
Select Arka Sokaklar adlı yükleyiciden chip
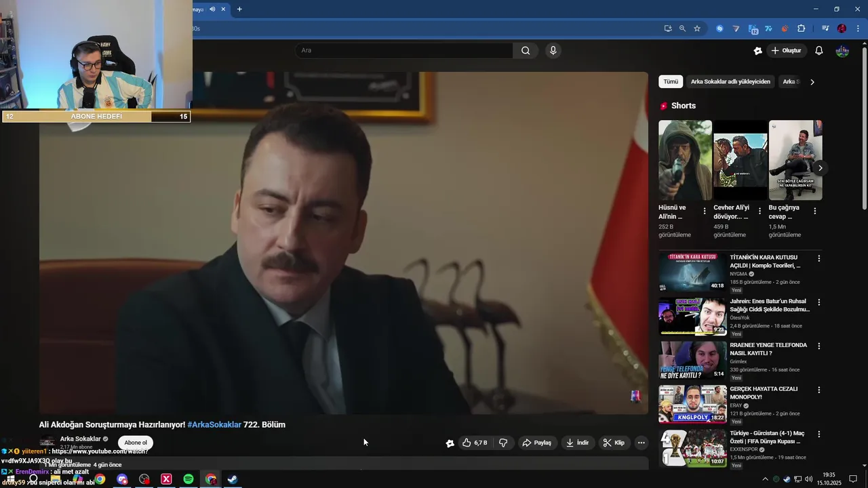(x=730, y=81)
